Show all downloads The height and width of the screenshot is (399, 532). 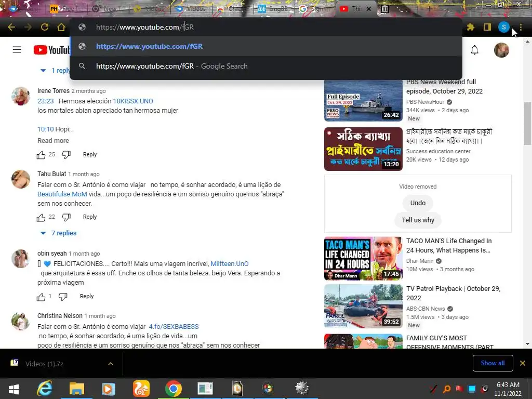493,363
